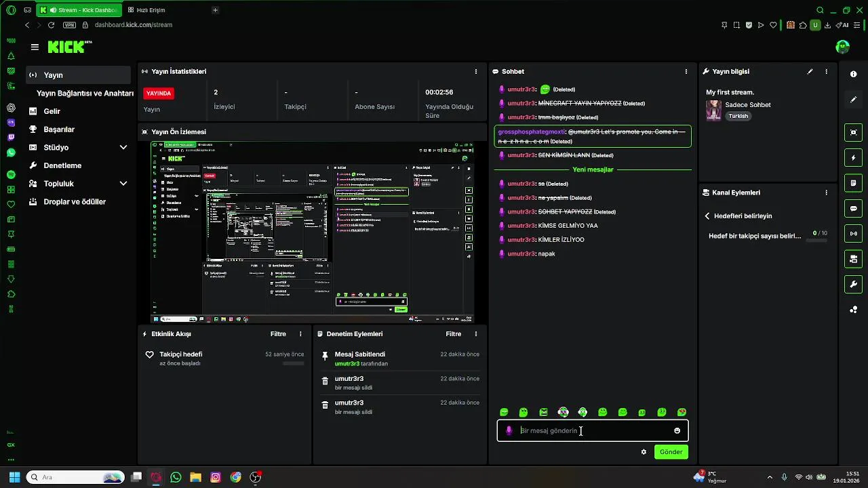Toggle broadcast signal icon in right rail
The image size is (868, 488).
tap(853, 234)
